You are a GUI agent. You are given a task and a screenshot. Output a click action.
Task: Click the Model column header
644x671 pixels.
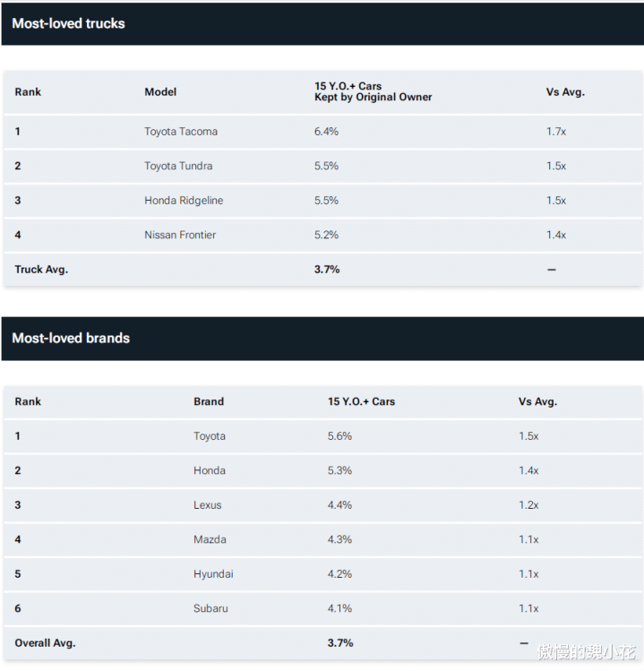point(160,91)
